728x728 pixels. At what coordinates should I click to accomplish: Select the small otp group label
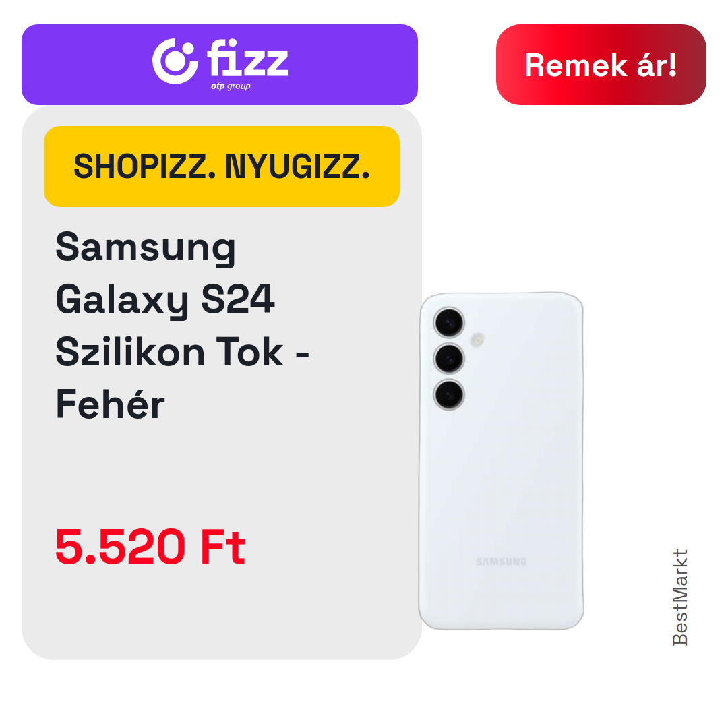[x=231, y=86]
